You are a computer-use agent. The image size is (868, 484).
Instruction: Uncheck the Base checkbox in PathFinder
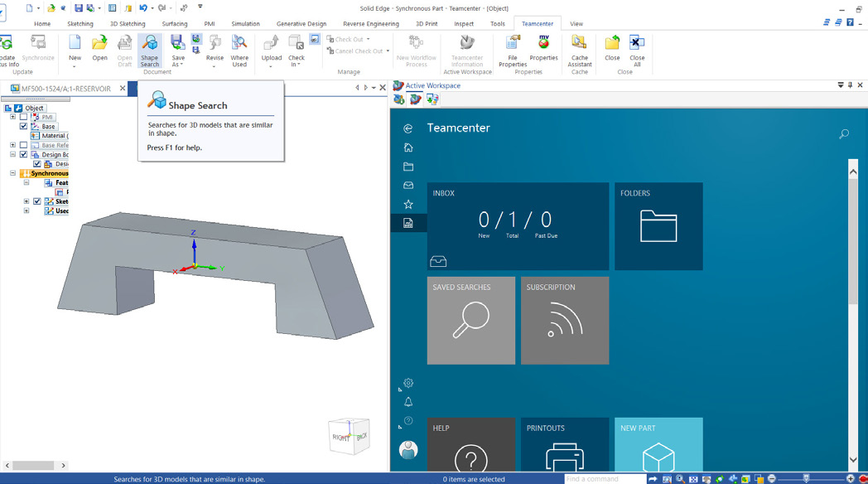[23, 126]
